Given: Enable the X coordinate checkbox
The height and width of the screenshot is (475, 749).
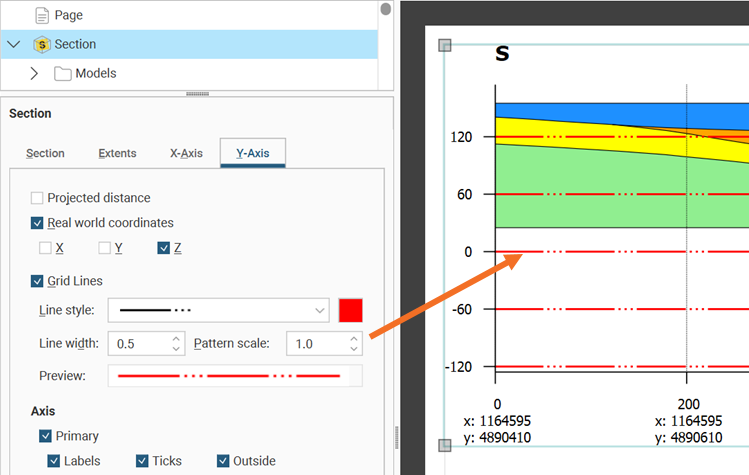Looking at the screenshot, I should pyautogui.click(x=46, y=248).
